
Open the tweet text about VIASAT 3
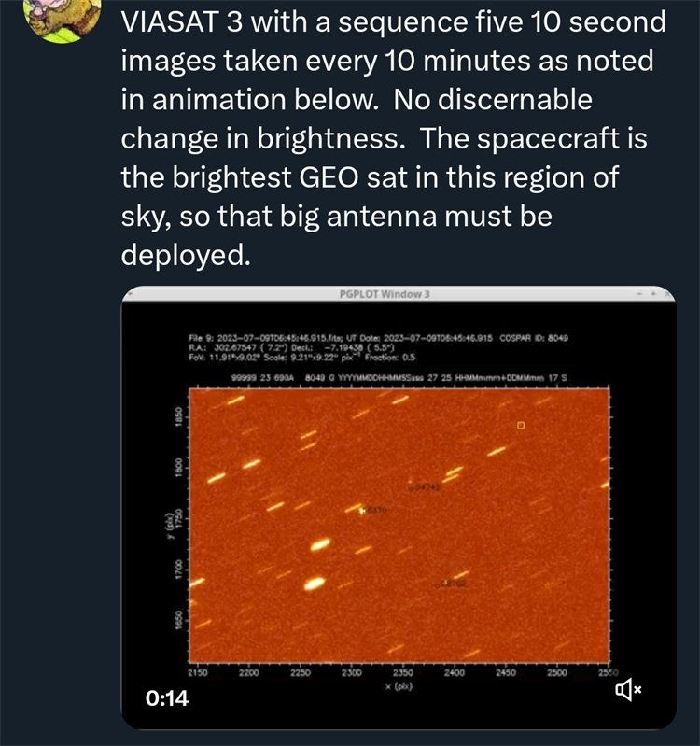pyautogui.click(x=393, y=138)
